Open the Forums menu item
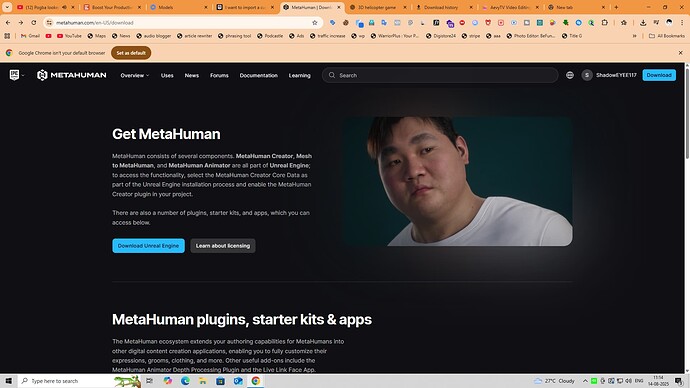The width and height of the screenshot is (690, 388). tap(219, 75)
